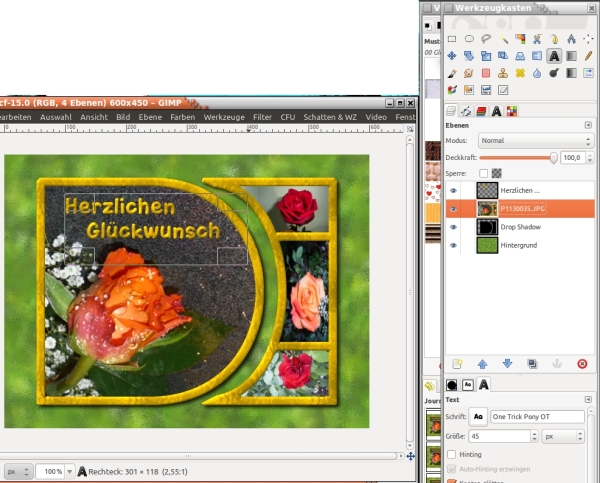Select the Flip tool
Screen dimensions: 600x483
537,56
